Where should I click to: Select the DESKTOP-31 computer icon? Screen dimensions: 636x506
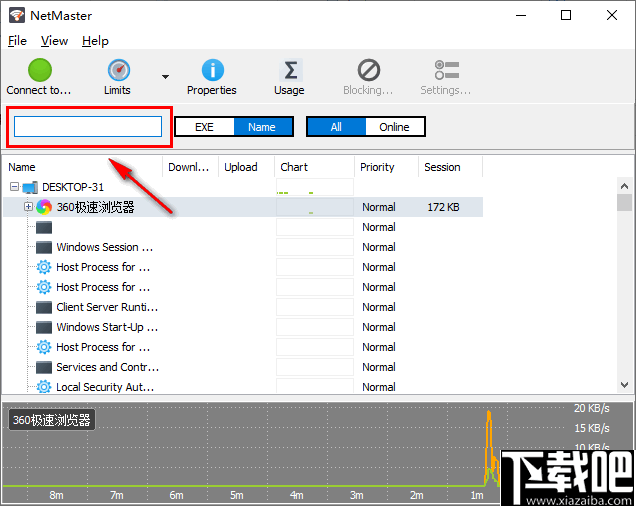(x=30, y=187)
